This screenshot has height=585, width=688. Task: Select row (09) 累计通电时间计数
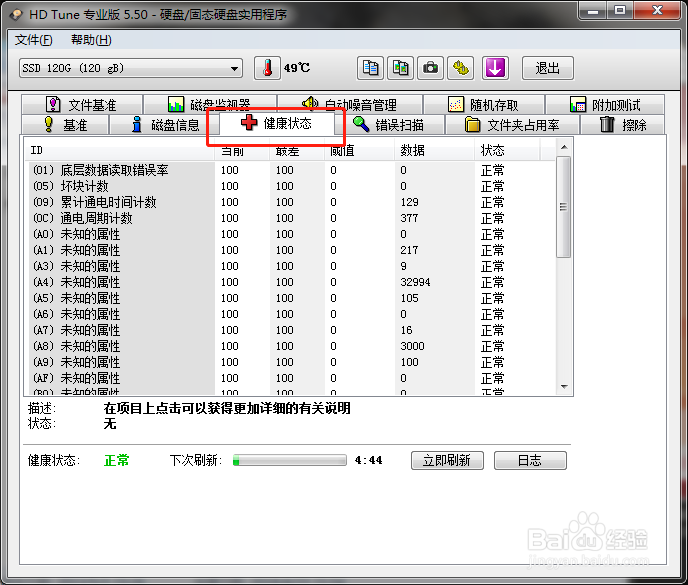click(x=290, y=202)
